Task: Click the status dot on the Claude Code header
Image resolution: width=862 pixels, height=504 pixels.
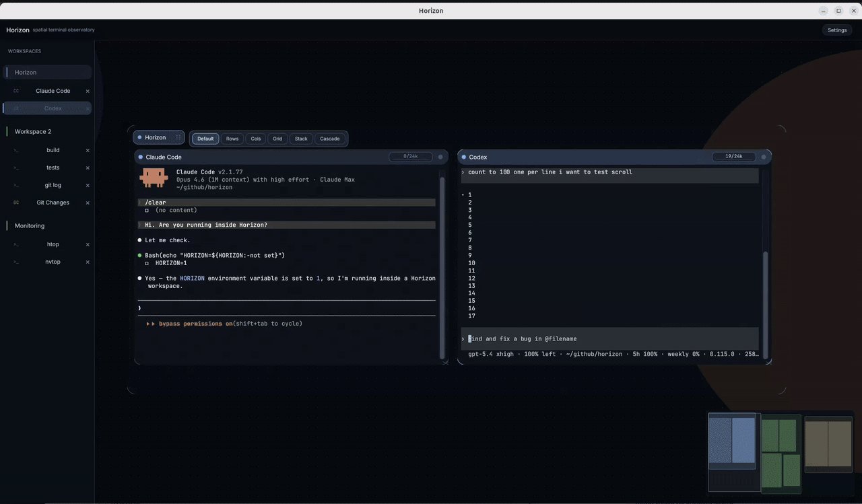Action: click(x=139, y=156)
